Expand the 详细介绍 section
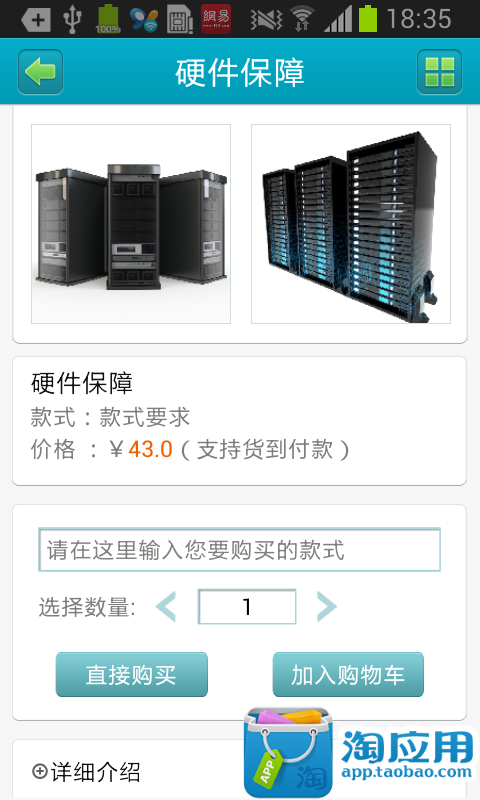This screenshot has height=800, width=480. [x=86, y=771]
